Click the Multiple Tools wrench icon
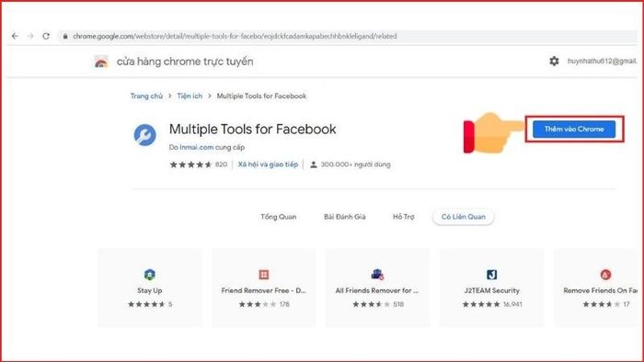Image resolution: width=644 pixels, height=362 pixels. pyautogui.click(x=145, y=135)
